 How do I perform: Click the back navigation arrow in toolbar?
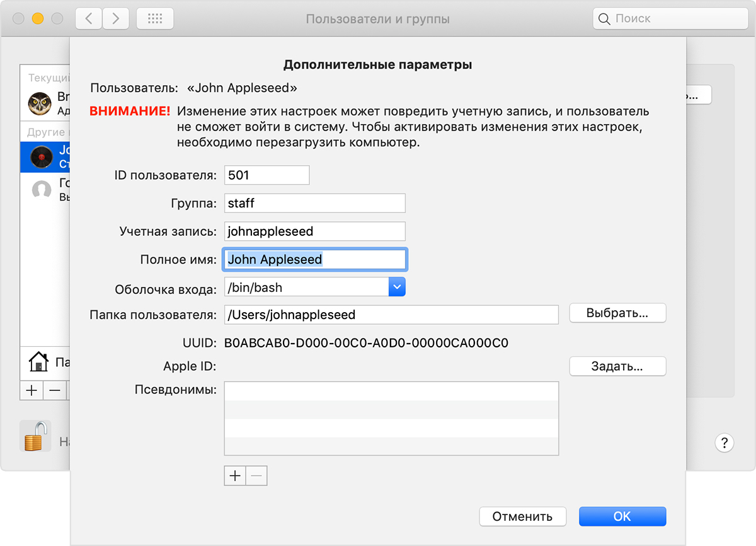89,19
